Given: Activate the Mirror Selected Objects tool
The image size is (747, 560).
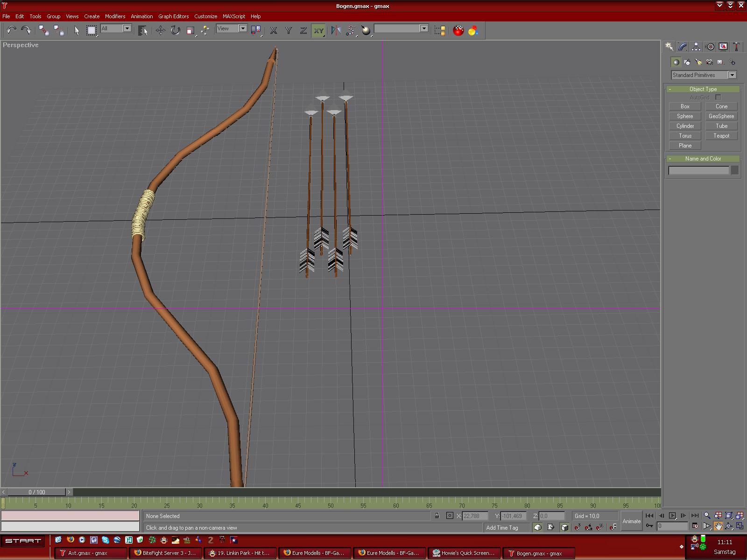Looking at the screenshot, I should 336,31.
